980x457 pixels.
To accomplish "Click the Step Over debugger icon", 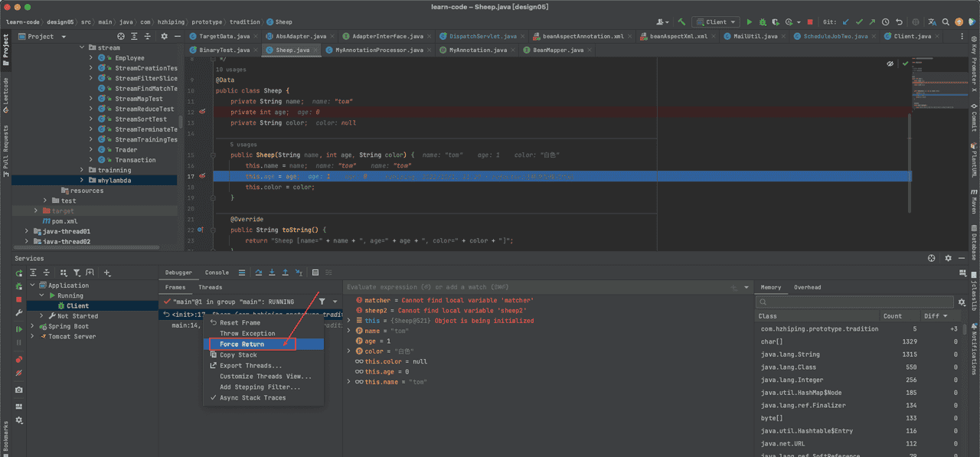I will 259,273.
